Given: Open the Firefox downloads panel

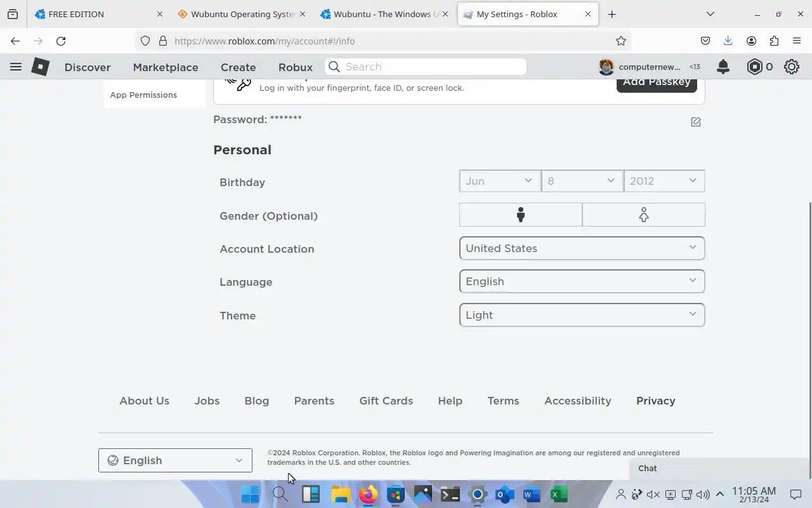Looking at the screenshot, I should 728,41.
